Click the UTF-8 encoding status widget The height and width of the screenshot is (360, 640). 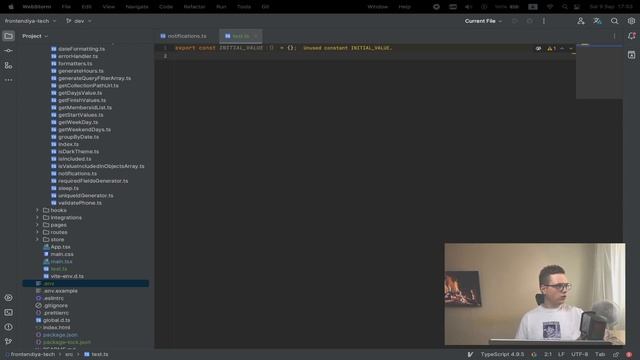(x=580, y=354)
